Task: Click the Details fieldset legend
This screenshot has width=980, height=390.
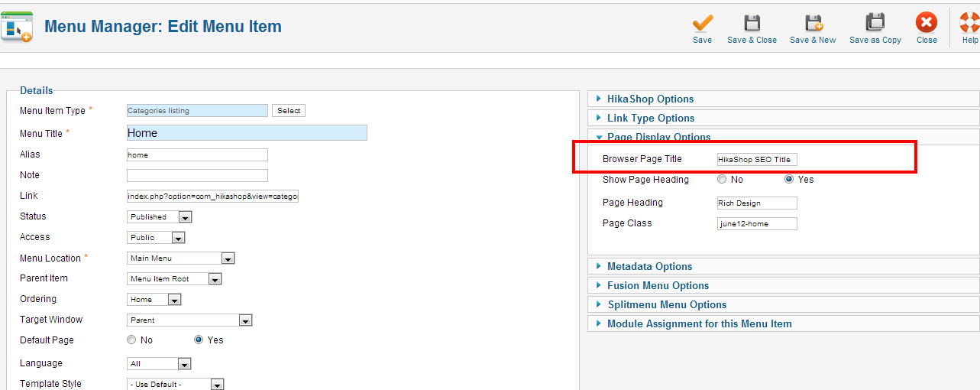Action: click(x=37, y=90)
